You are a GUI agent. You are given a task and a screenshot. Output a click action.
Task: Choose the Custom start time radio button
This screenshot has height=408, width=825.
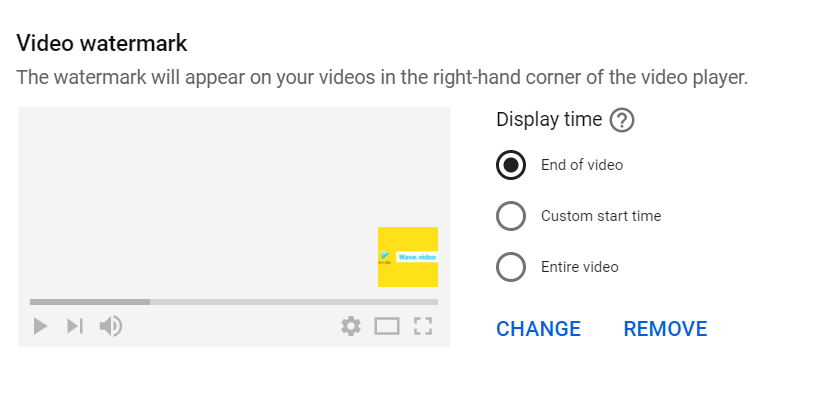[x=511, y=216]
